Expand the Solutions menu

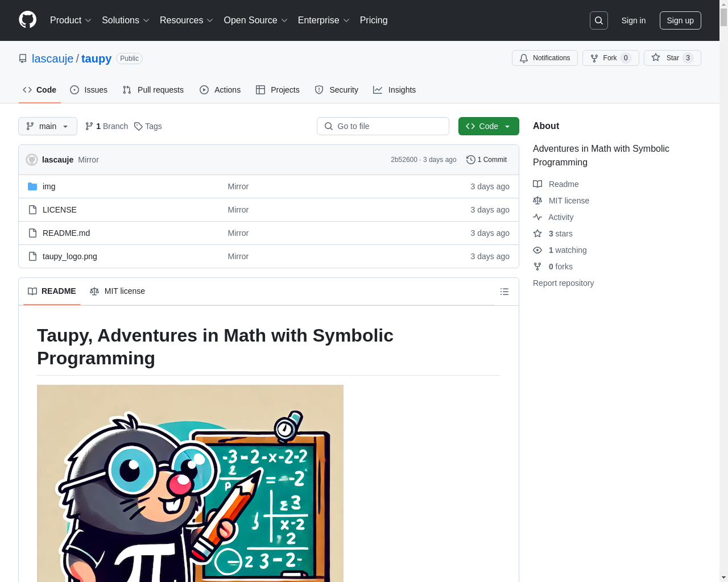[x=126, y=20]
